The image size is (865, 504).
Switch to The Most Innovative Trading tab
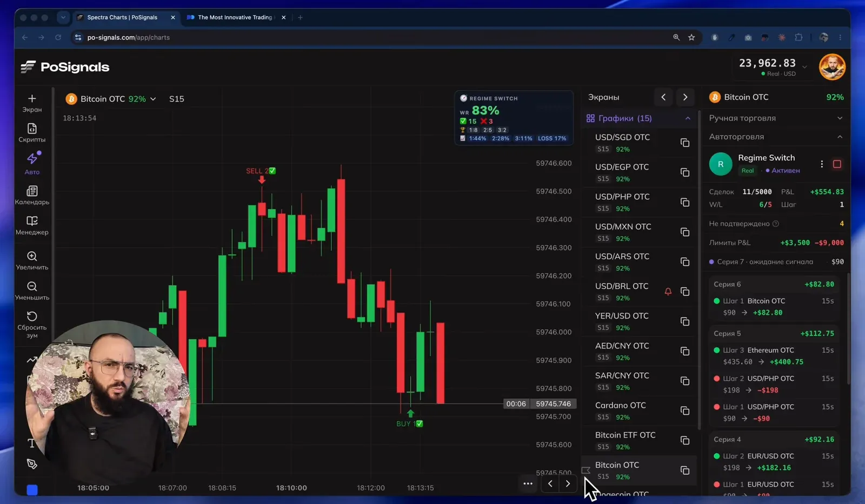coord(235,17)
